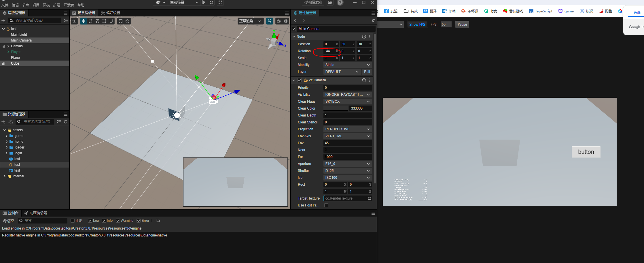Viewport: 644px width, 263px height.
Task: Switch to the 动画编辑器 animation editor tab
Action: pos(36,213)
